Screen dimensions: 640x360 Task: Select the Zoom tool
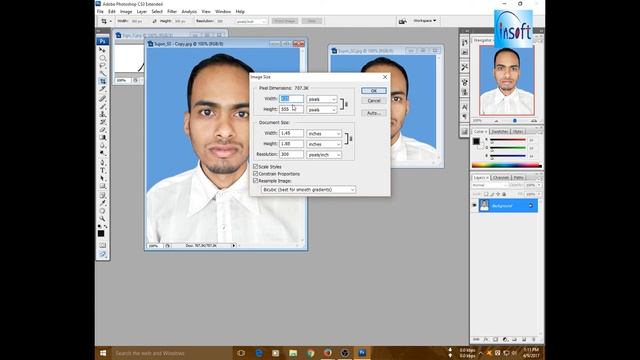point(102,218)
